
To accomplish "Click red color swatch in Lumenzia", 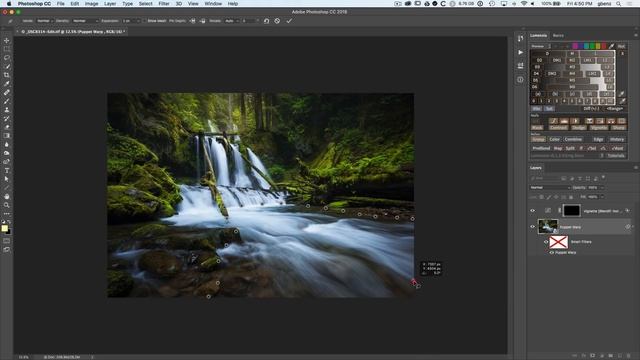I will tap(604, 46).
